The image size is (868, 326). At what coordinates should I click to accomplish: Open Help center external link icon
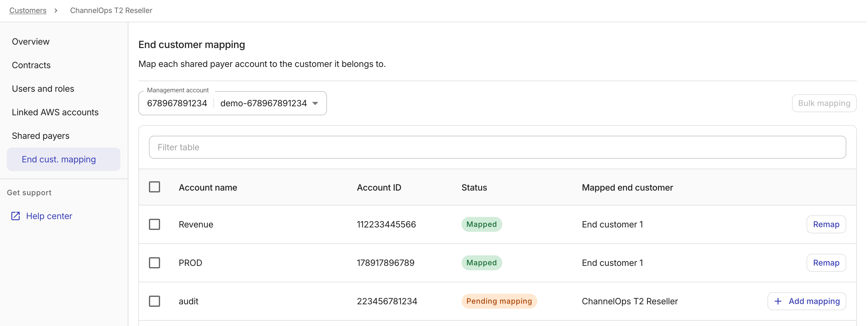16,216
